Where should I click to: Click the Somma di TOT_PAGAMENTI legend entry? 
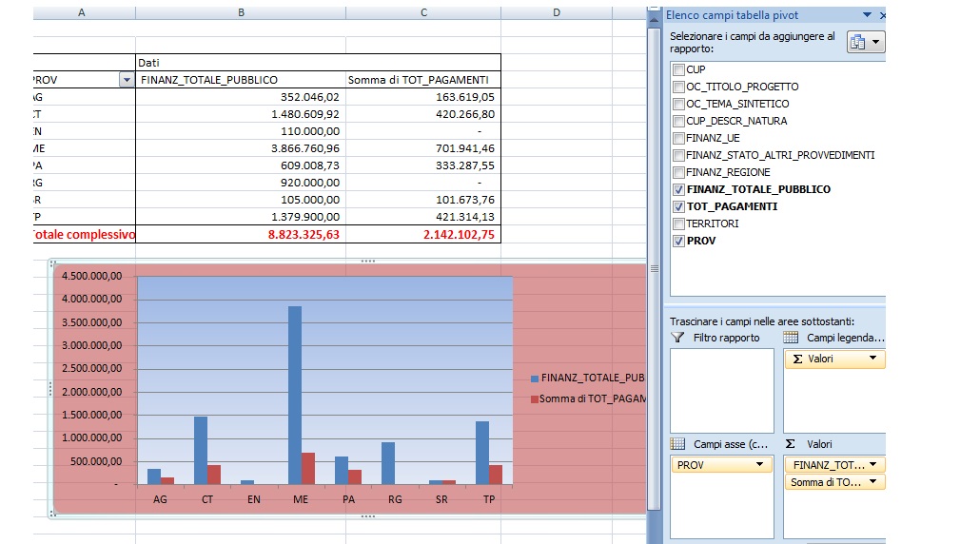pos(587,398)
